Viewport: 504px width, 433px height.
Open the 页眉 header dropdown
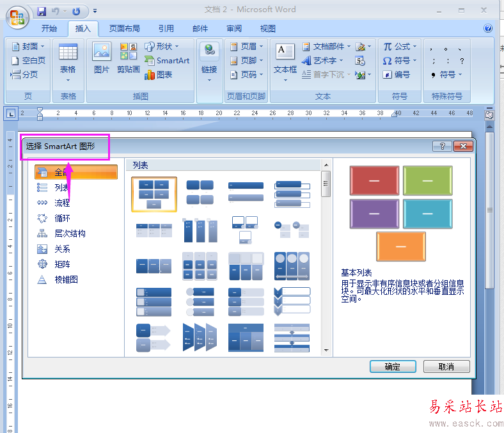[246, 47]
